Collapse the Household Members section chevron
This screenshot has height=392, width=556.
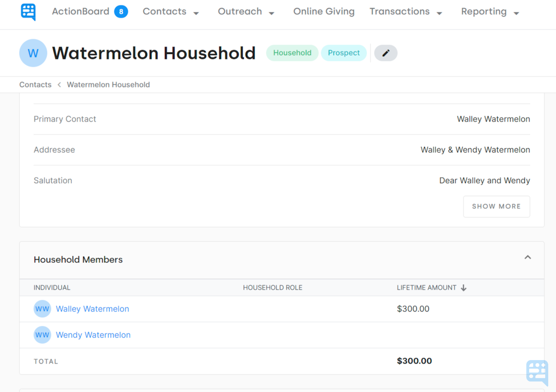tap(527, 257)
